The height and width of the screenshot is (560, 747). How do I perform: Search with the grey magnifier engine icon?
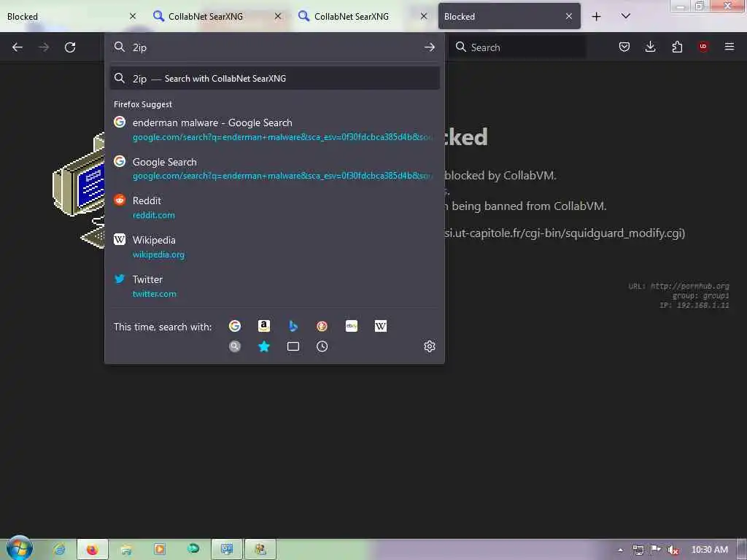click(234, 346)
